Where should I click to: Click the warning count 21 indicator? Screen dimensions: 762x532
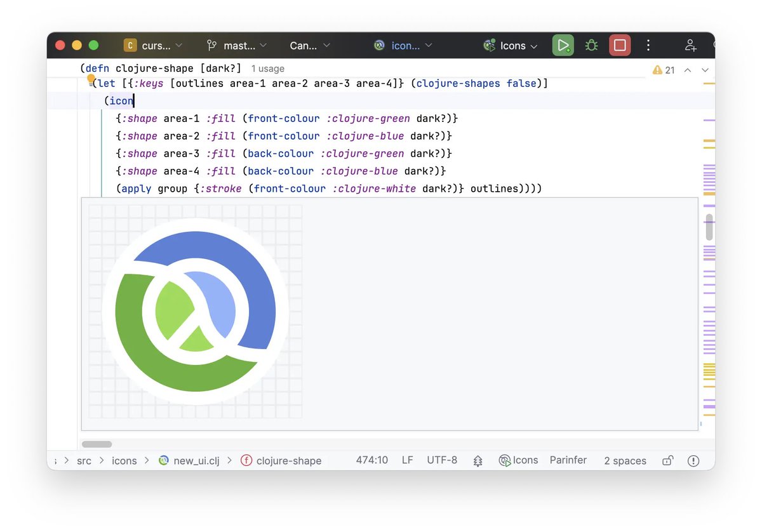[664, 70]
